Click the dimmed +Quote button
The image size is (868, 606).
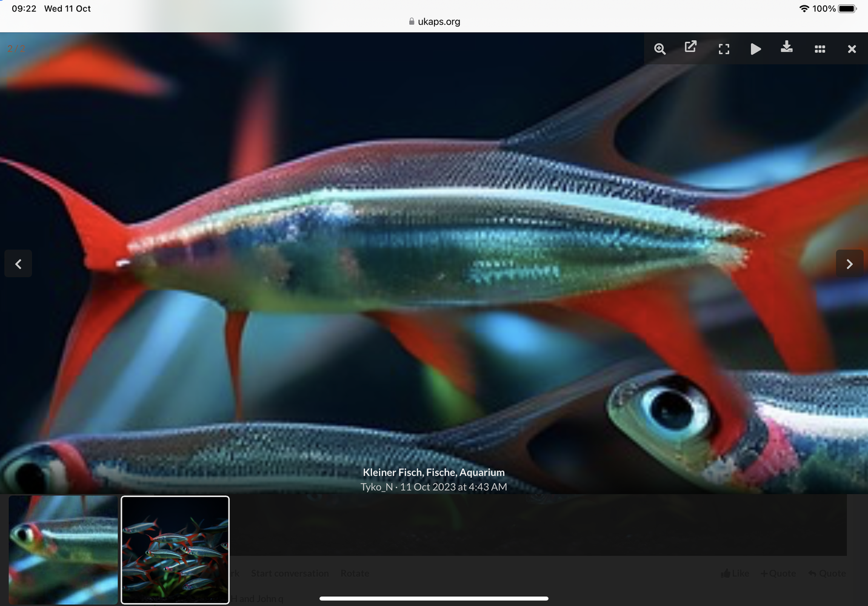778,573
